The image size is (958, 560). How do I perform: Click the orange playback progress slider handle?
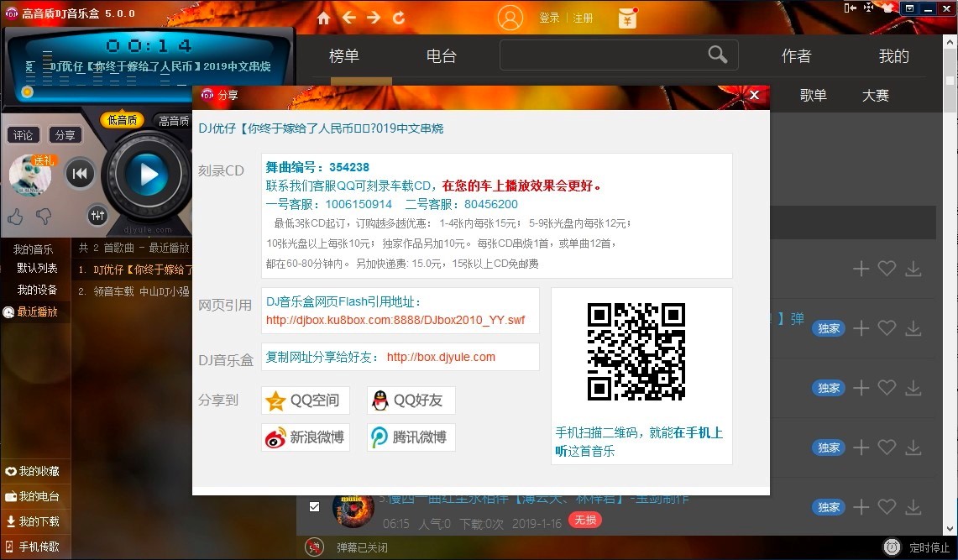coord(27,92)
